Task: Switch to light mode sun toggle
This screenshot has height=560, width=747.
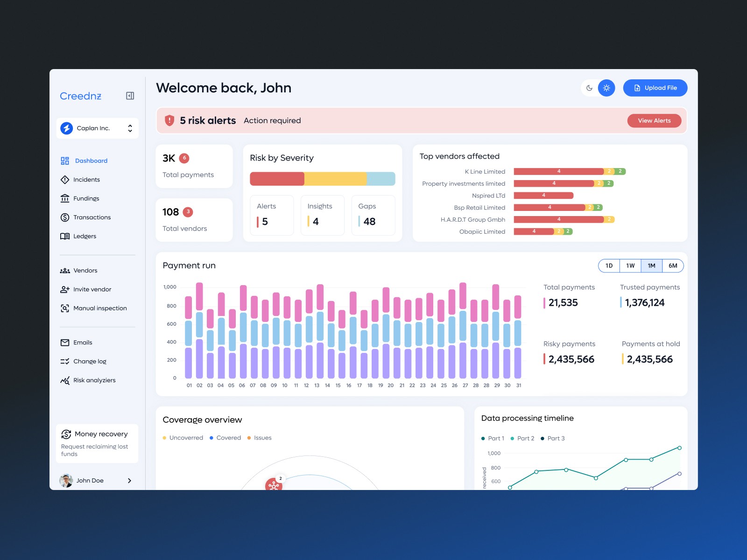Action: pos(606,88)
